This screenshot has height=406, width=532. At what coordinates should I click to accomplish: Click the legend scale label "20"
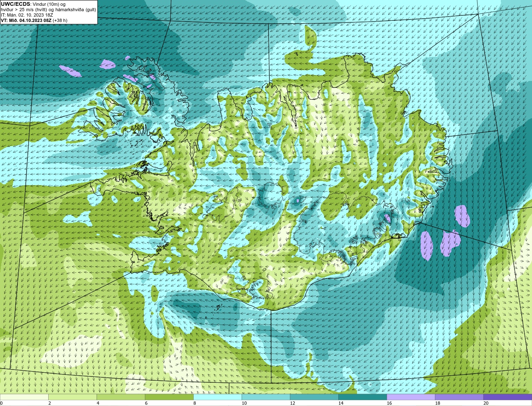(486, 403)
